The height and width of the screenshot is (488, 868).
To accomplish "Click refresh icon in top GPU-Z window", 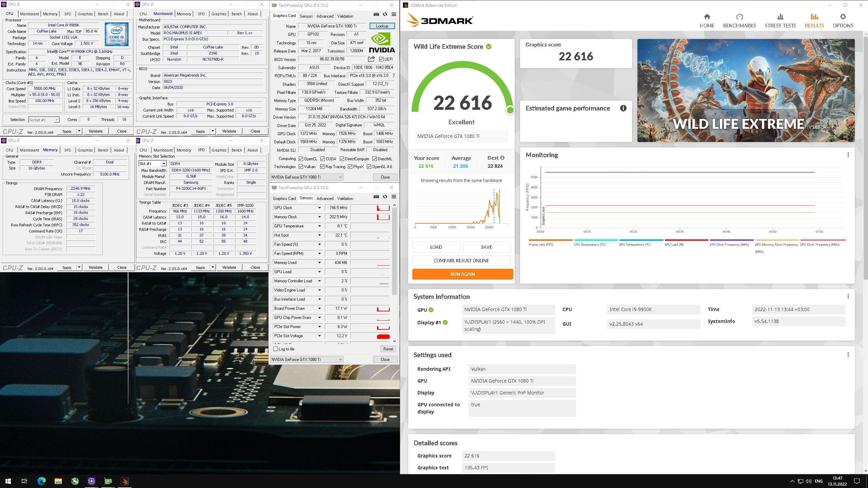I will click(385, 14).
